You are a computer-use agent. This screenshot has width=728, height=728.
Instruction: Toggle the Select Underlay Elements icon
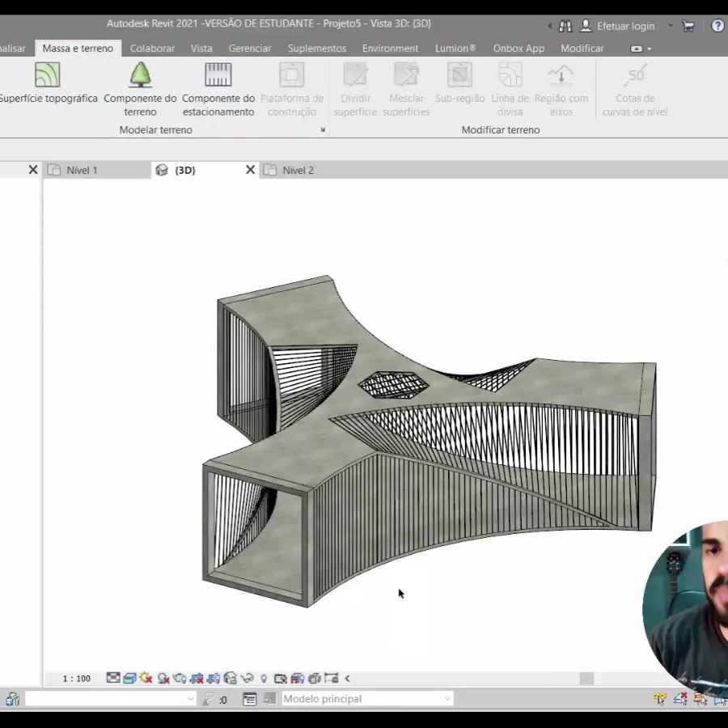(x=680, y=699)
